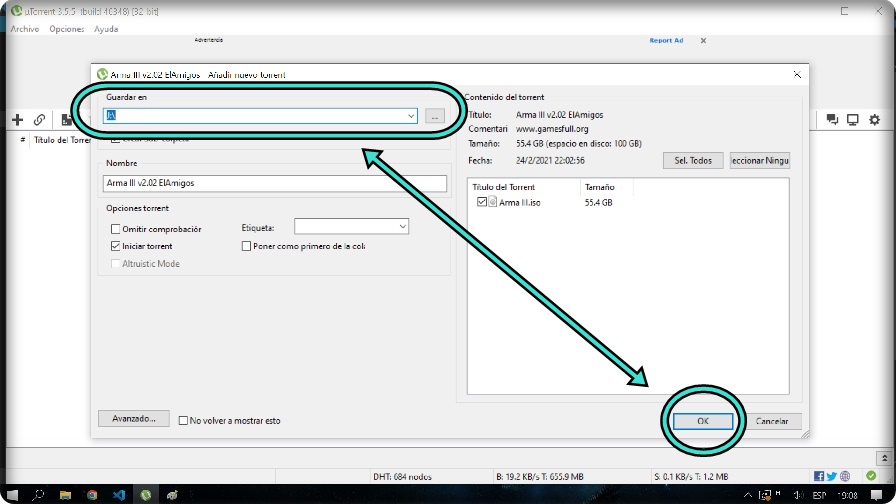Click the browse folder ellipsis button
896x504 pixels.
tap(435, 116)
